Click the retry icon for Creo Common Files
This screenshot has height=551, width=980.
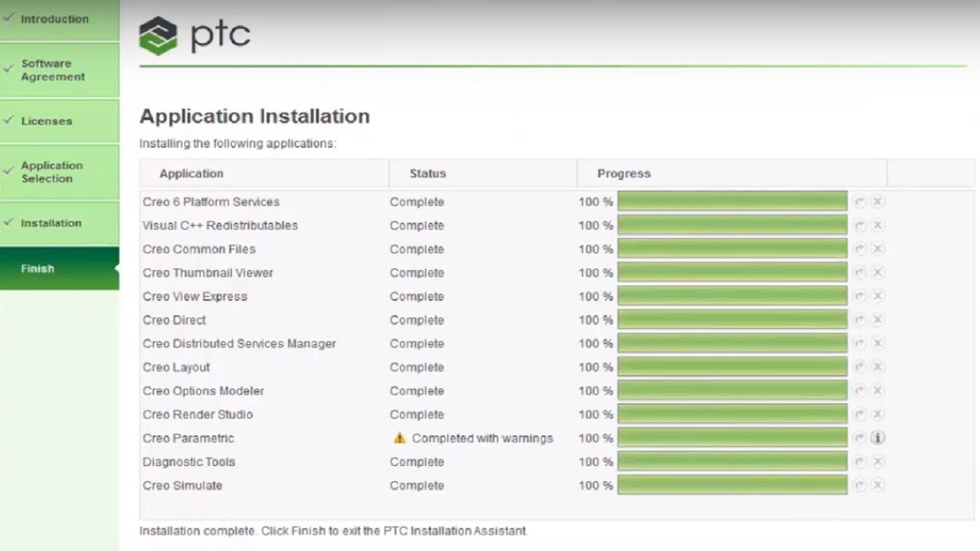click(860, 249)
